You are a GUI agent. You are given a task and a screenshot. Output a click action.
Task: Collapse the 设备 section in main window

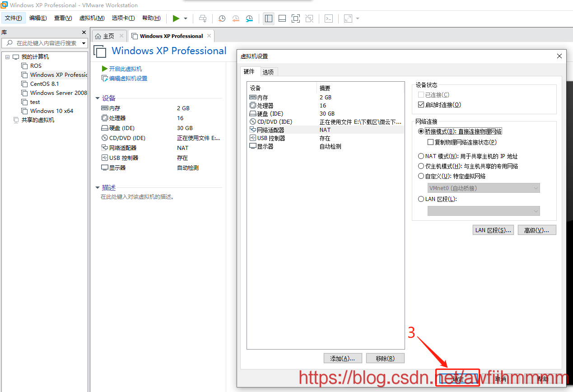click(98, 98)
